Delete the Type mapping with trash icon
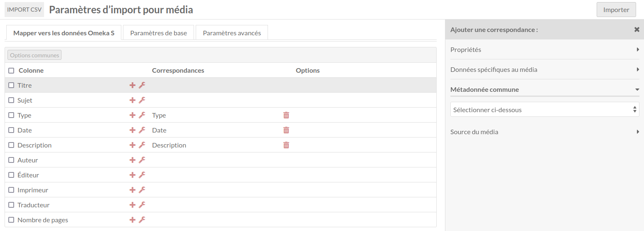 click(286, 115)
